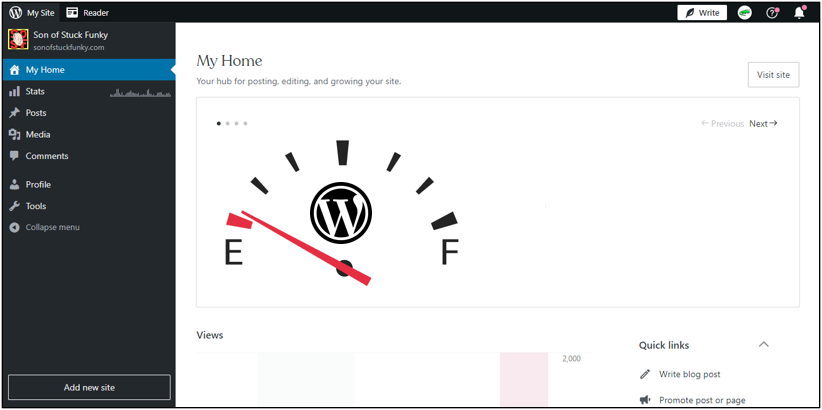
Task: Click the Son of Stuck Funky site avatar
Action: [17, 40]
